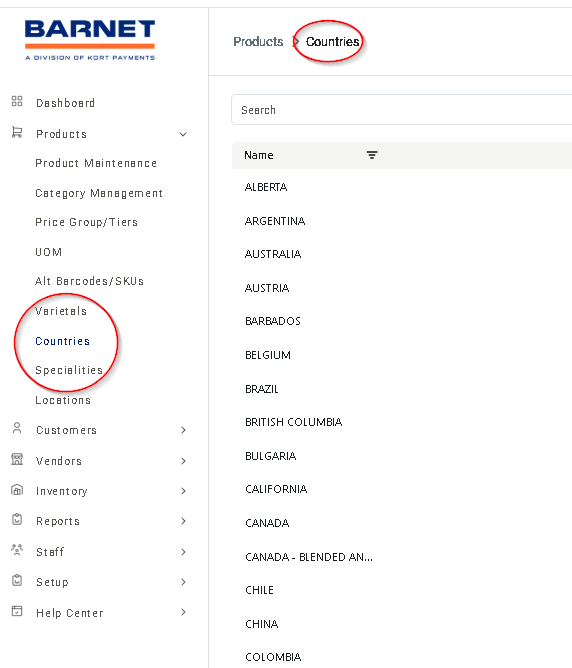Click the Dashboard grid icon

[17, 101]
